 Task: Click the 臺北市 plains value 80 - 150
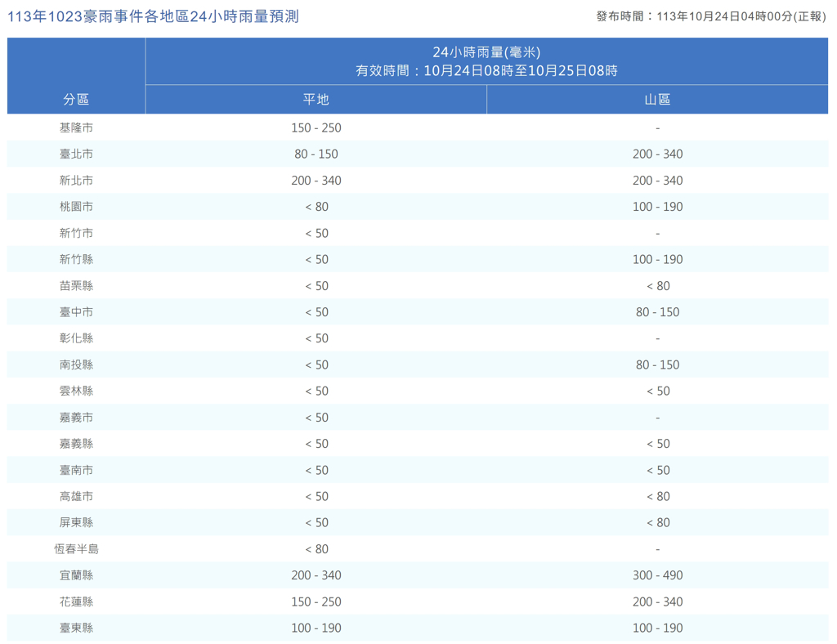click(x=316, y=154)
